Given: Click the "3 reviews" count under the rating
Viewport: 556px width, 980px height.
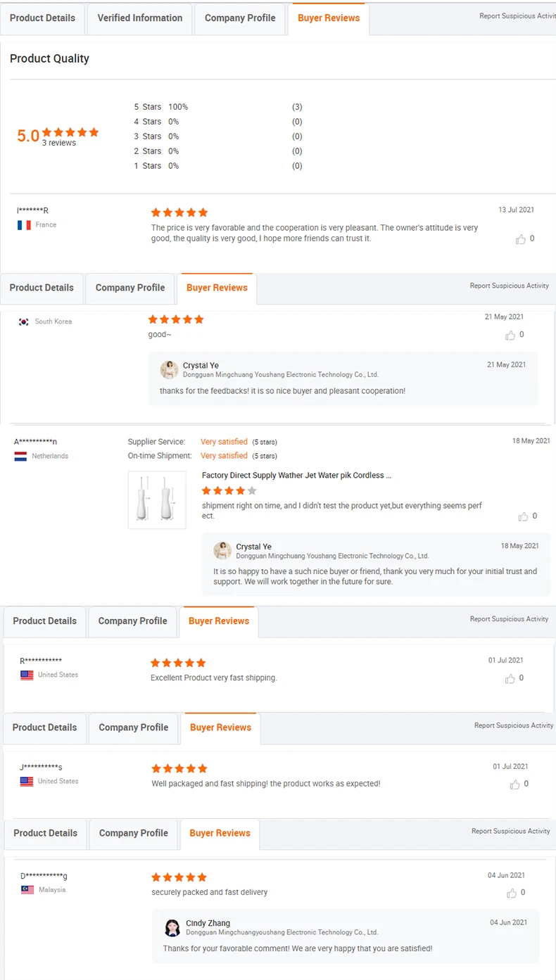Looking at the screenshot, I should pos(59,143).
